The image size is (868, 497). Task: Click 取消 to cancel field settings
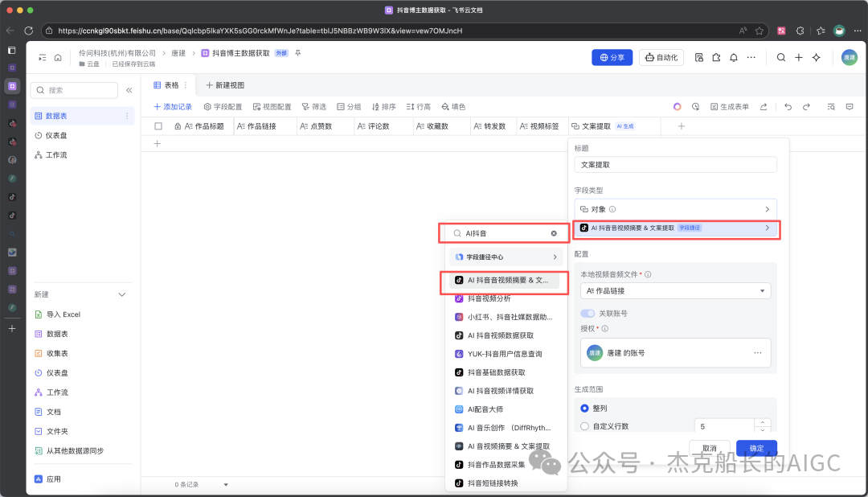709,448
